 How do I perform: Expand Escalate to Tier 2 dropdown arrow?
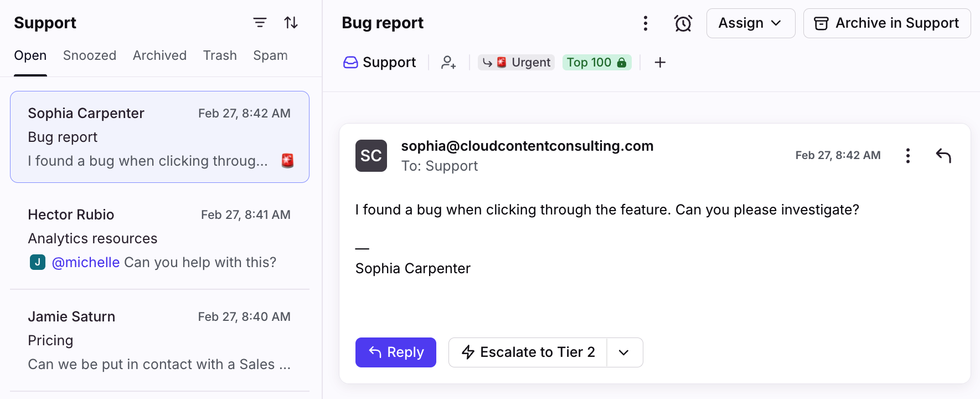click(x=624, y=352)
